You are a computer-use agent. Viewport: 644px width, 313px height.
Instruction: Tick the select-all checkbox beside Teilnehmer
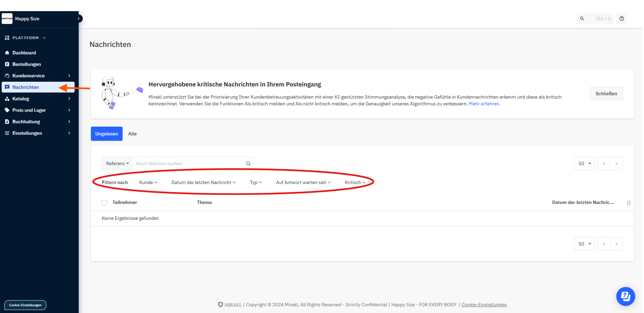(104, 203)
